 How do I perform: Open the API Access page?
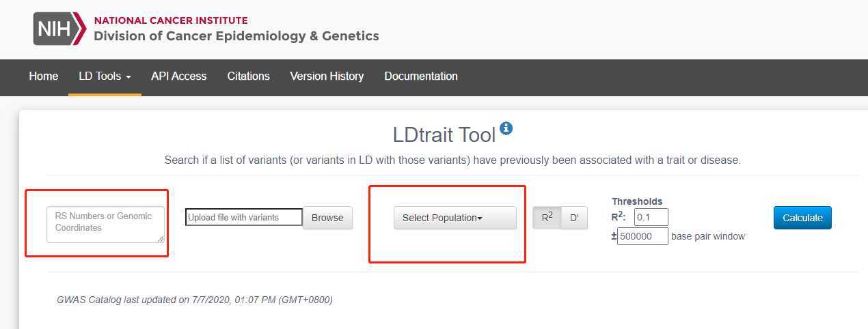point(179,76)
